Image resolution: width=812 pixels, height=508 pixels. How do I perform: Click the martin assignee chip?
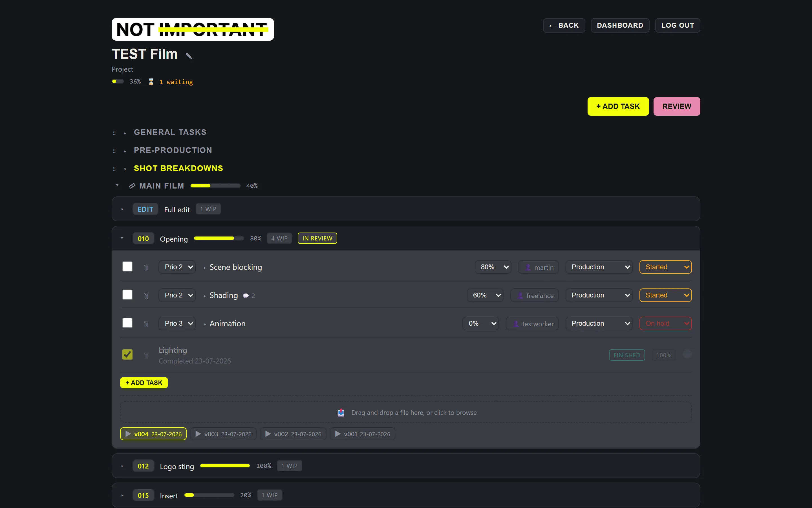(538, 267)
